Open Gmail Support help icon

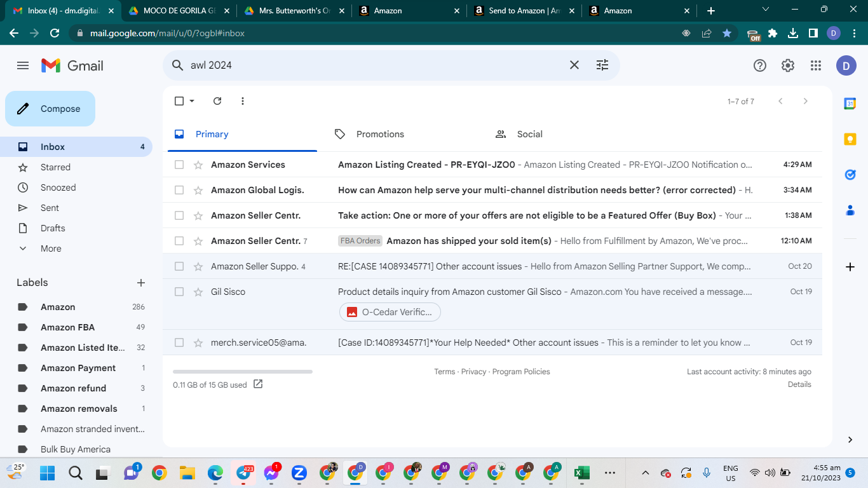(760, 65)
